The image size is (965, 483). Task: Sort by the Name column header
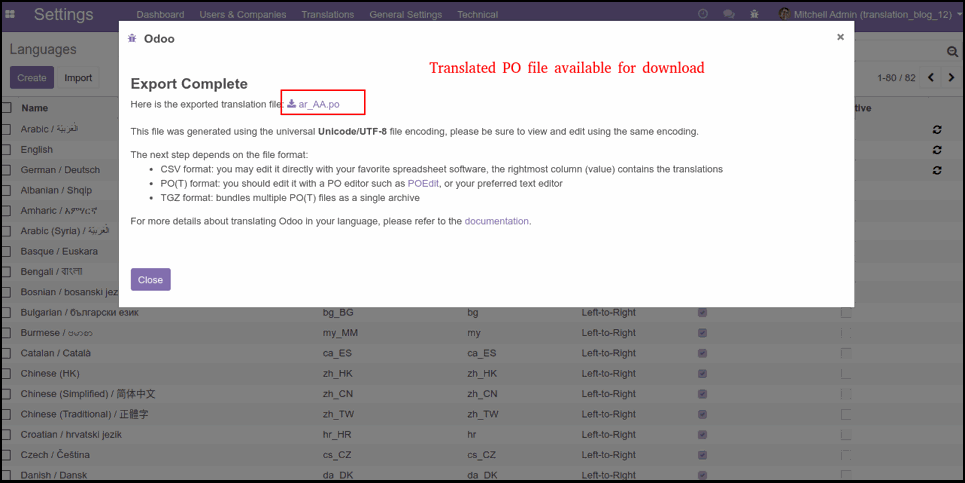pyautogui.click(x=34, y=108)
